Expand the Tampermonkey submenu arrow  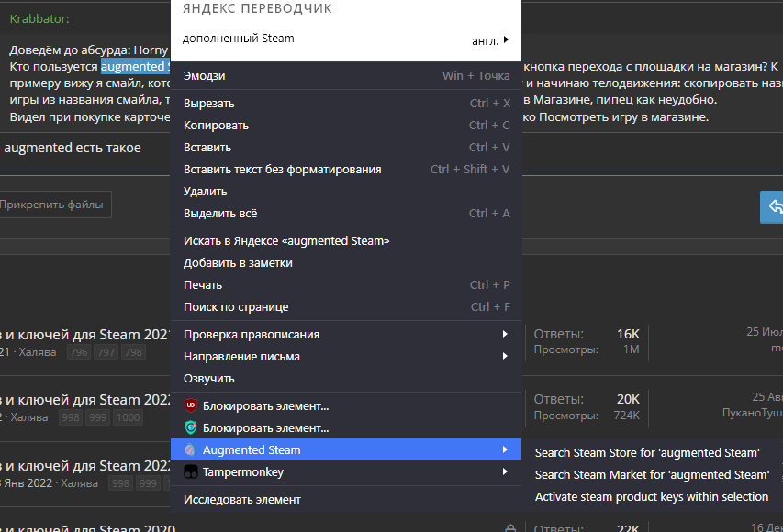point(505,471)
